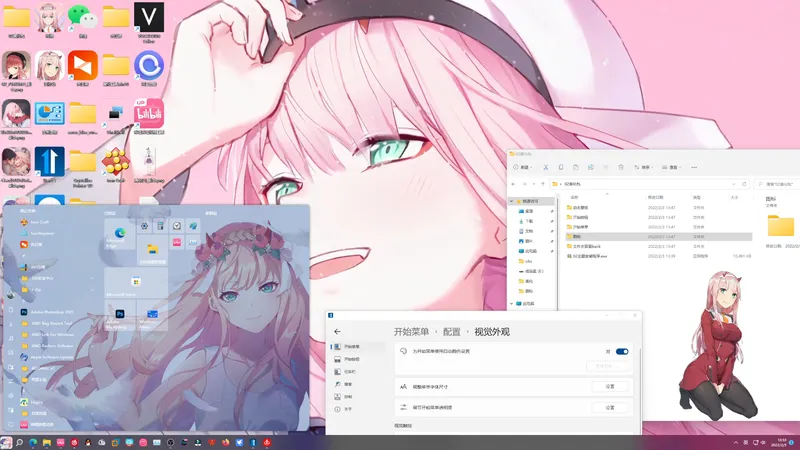Open WeChat desktop shortcut

pos(83,21)
